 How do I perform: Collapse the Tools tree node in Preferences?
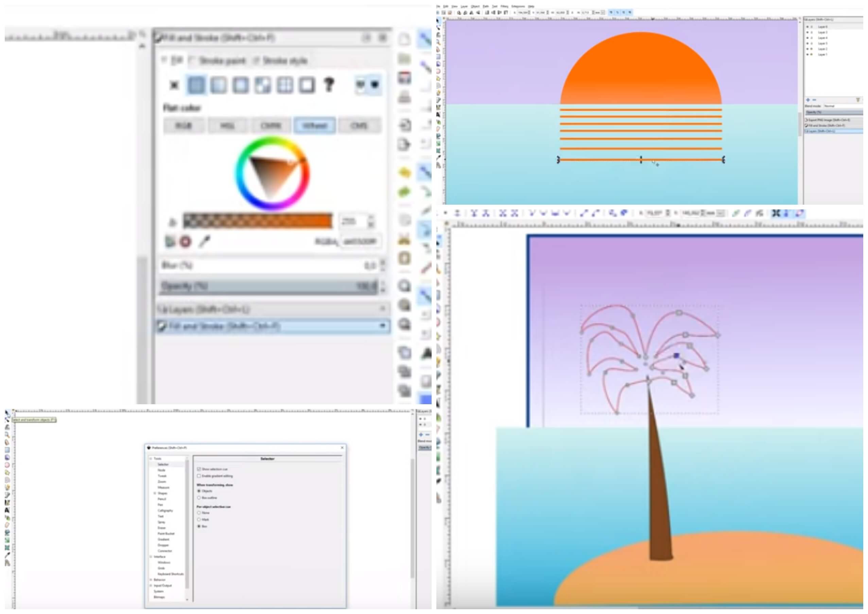click(x=151, y=459)
